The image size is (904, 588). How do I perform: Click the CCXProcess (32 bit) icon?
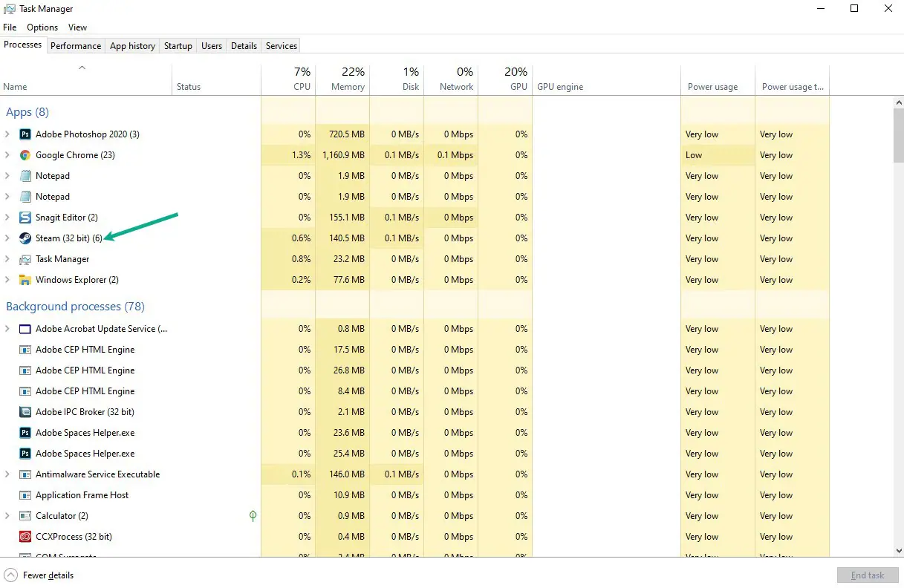click(25, 537)
